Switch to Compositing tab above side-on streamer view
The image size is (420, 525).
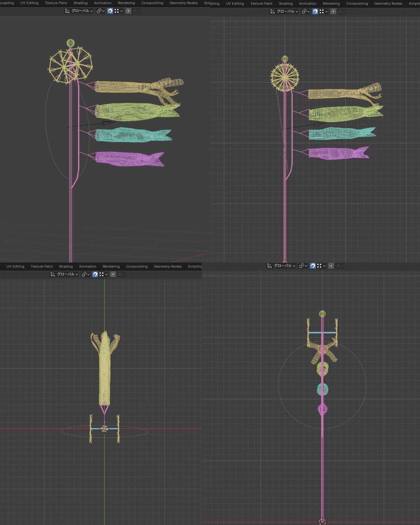[357, 3]
